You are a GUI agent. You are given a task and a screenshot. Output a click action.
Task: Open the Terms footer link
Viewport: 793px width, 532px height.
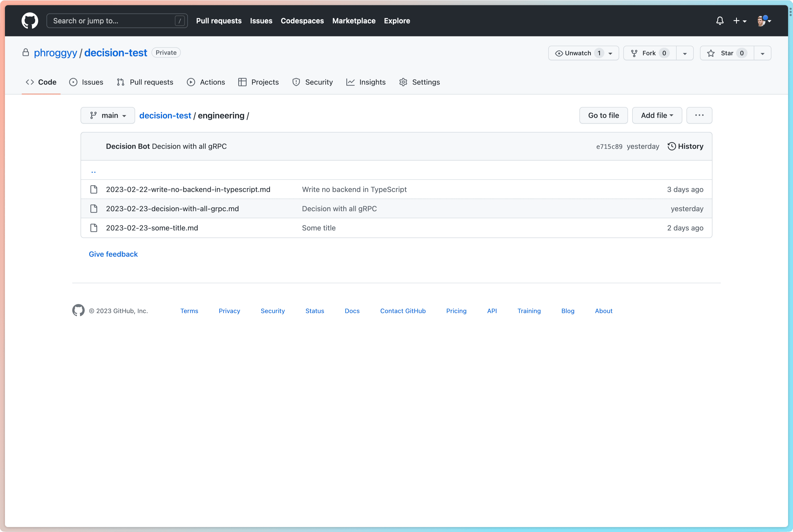[x=189, y=311]
